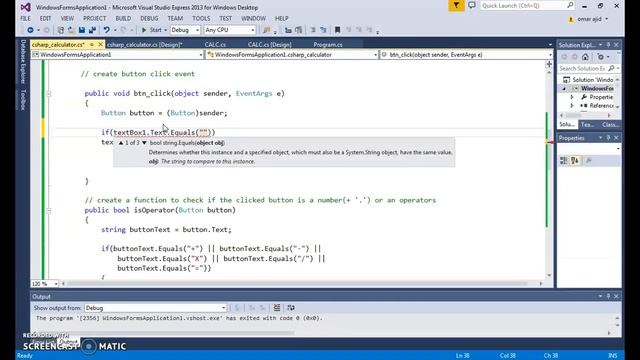Expand the References node in Solution Explorer

pos(572,106)
